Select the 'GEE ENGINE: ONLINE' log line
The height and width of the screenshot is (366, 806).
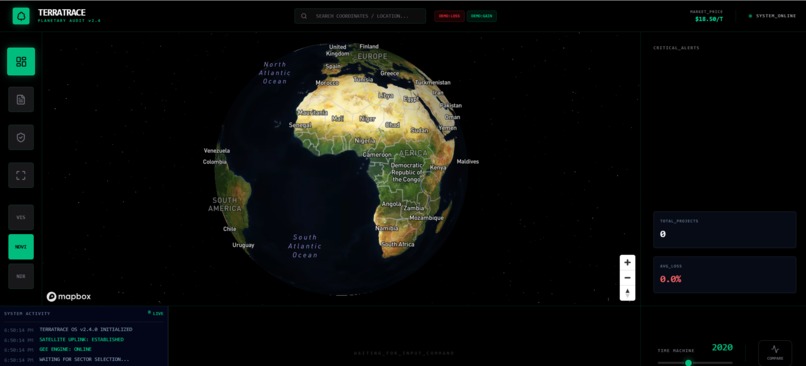[66, 350]
